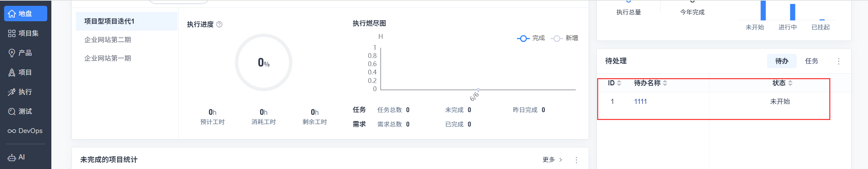Open the 待处理 panel more-options menu

(839, 61)
